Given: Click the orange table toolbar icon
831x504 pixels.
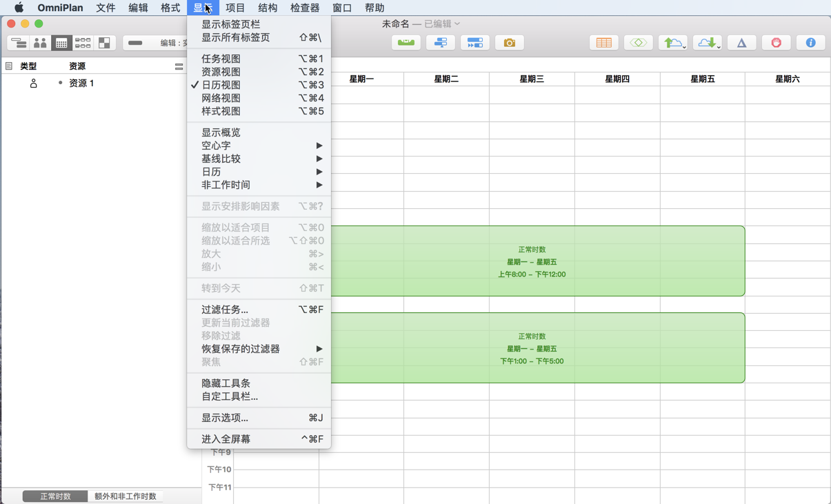Looking at the screenshot, I should click(603, 42).
